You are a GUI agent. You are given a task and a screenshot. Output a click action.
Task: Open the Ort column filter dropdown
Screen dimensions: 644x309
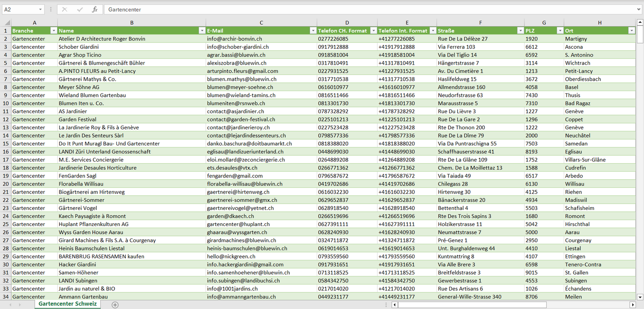click(x=631, y=31)
